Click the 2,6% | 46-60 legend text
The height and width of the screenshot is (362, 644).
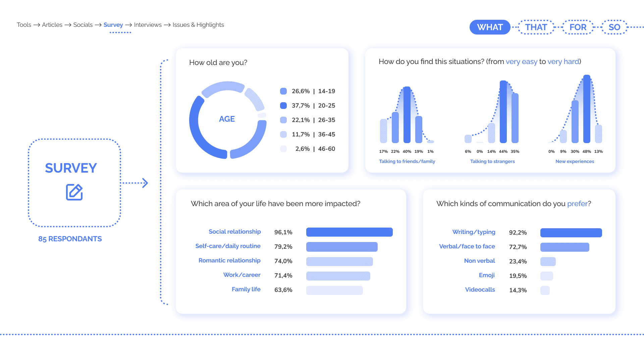(315, 149)
